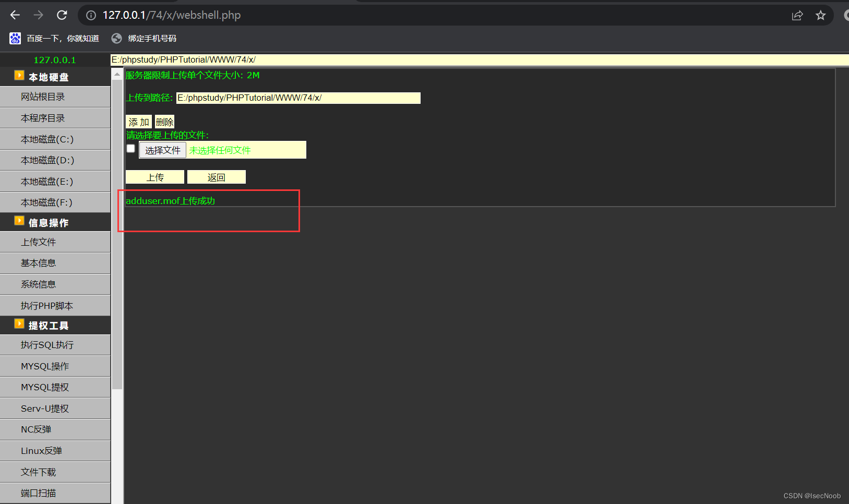
Task: Reload the webshell page
Action: point(62,15)
